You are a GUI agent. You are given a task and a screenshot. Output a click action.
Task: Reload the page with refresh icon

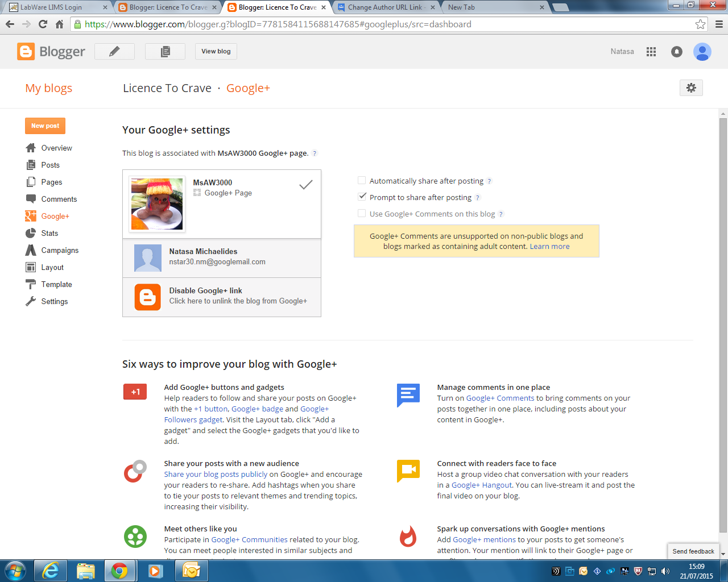click(x=43, y=24)
